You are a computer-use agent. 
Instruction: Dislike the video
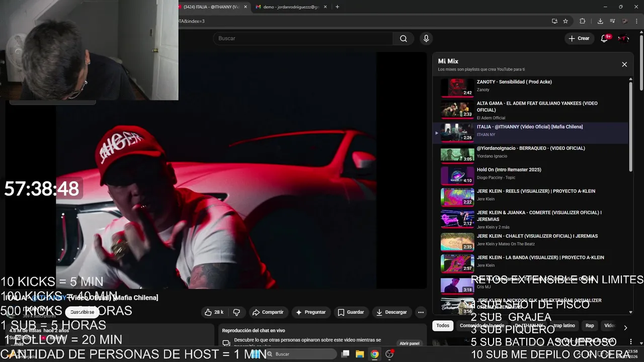pyautogui.click(x=236, y=312)
